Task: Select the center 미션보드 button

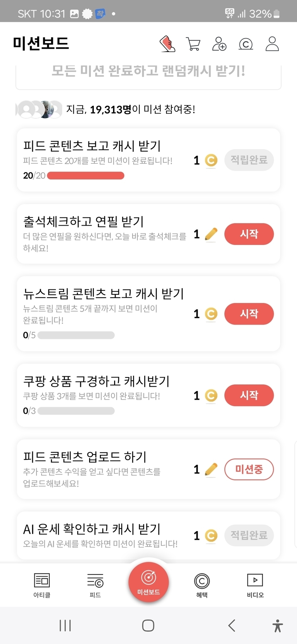Action: 148,582
